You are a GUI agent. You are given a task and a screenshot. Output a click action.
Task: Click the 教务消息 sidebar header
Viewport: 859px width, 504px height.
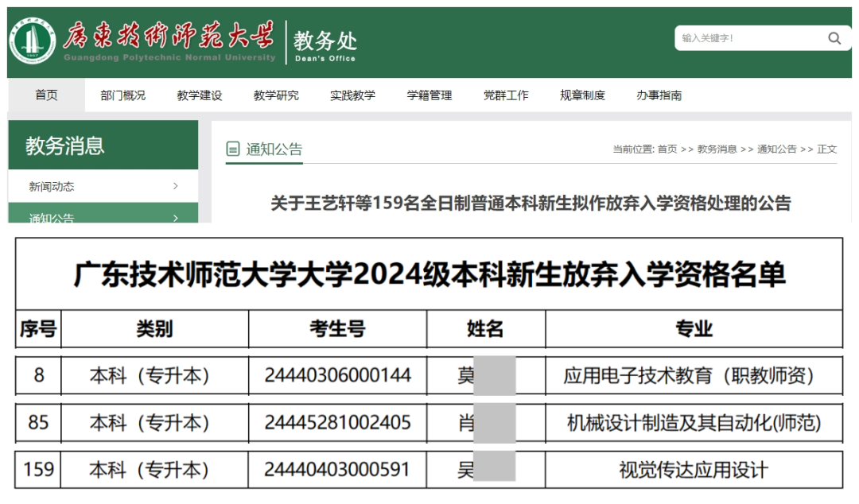coord(103,145)
